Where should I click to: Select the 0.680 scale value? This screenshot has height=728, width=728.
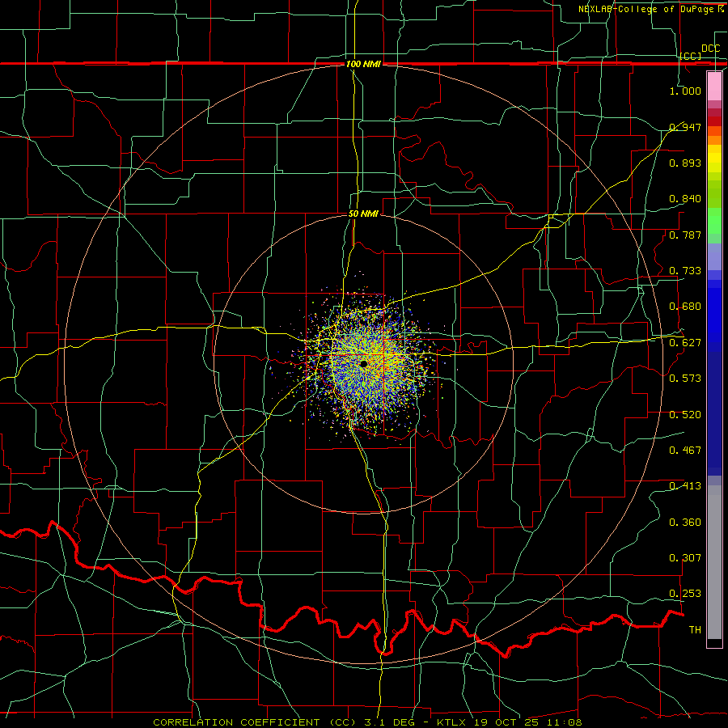point(685,306)
